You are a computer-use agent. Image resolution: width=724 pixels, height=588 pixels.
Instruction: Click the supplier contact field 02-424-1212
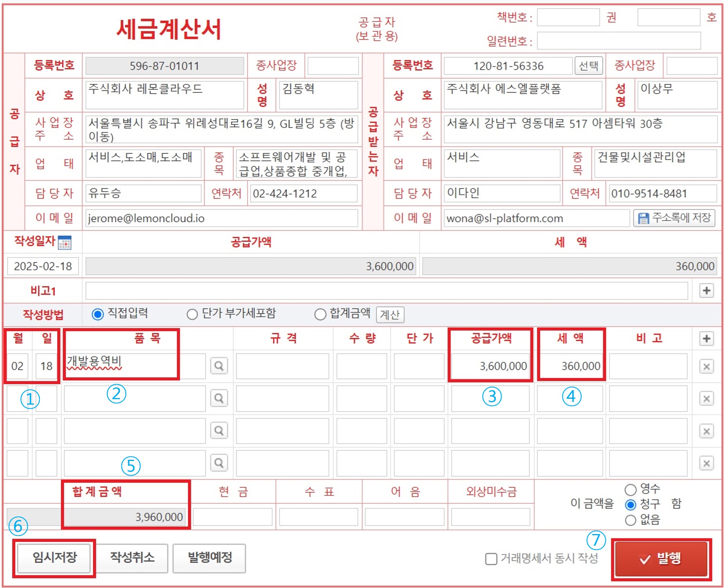[x=304, y=193]
